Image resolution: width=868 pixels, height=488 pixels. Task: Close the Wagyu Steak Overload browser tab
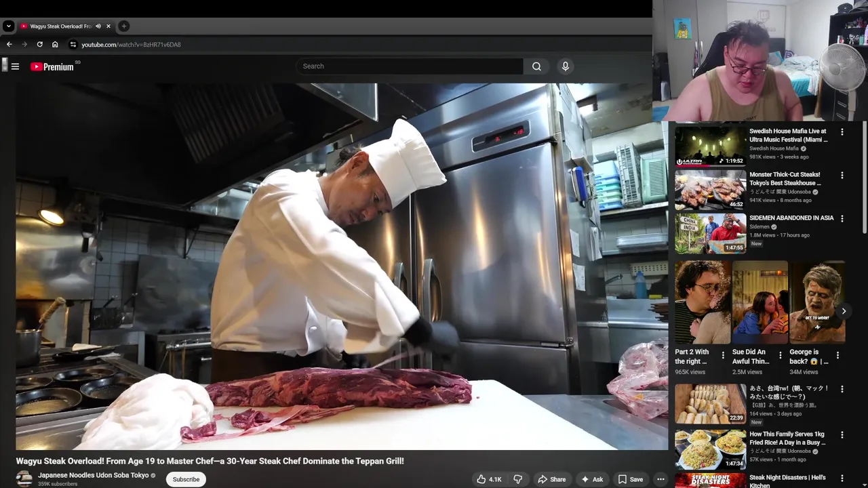click(108, 26)
